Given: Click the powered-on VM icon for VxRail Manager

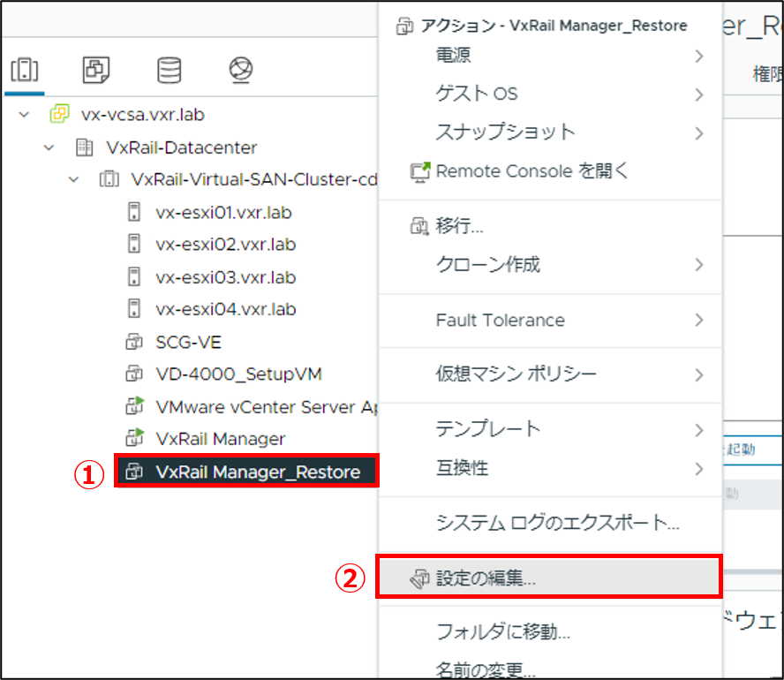Looking at the screenshot, I should coord(134,437).
